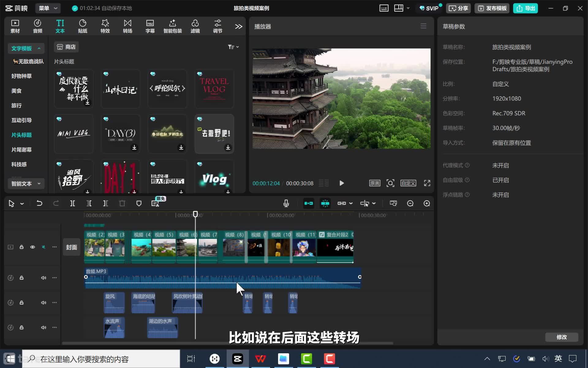Click the split clip tool

click(x=72, y=203)
